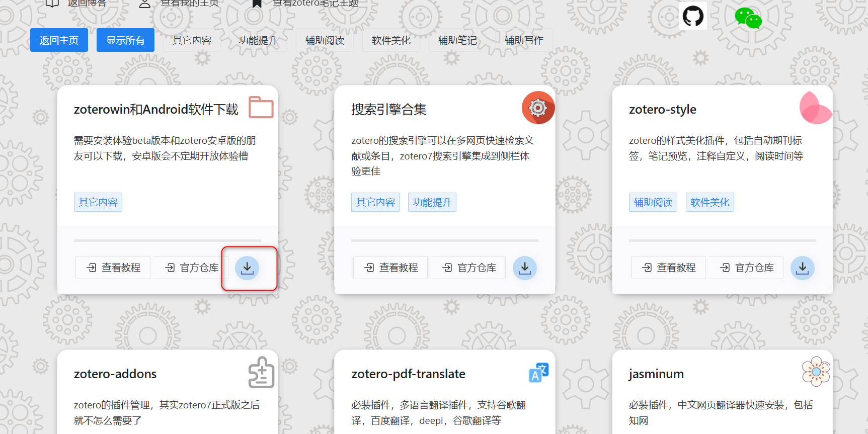Click the zotero-addons description text

tap(167, 413)
